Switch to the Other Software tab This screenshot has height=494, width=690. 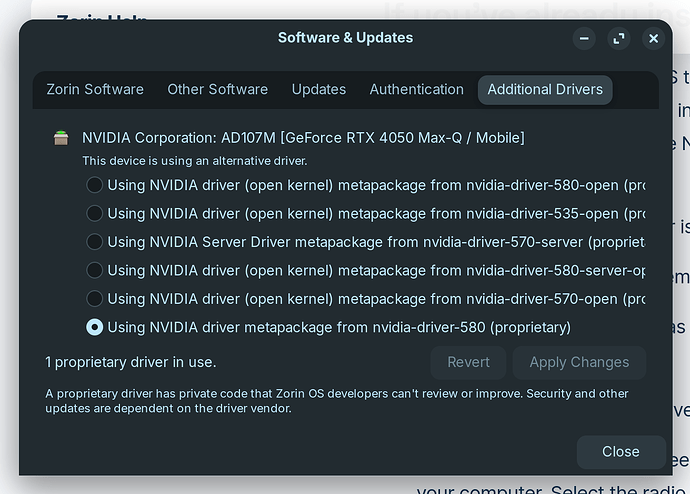tap(217, 89)
